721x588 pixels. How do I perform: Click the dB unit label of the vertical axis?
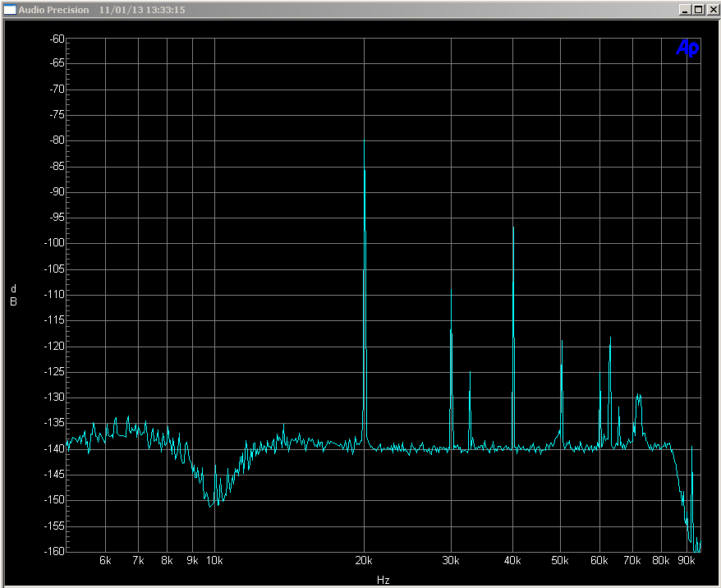(x=14, y=295)
